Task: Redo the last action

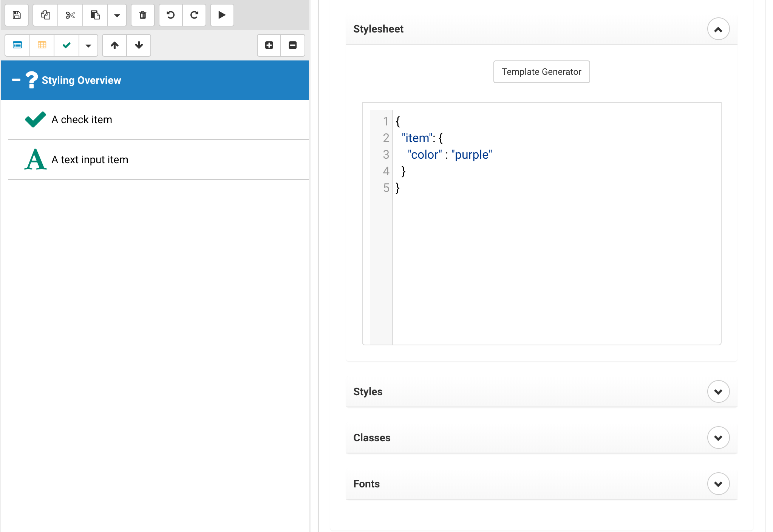Action: [194, 15]
